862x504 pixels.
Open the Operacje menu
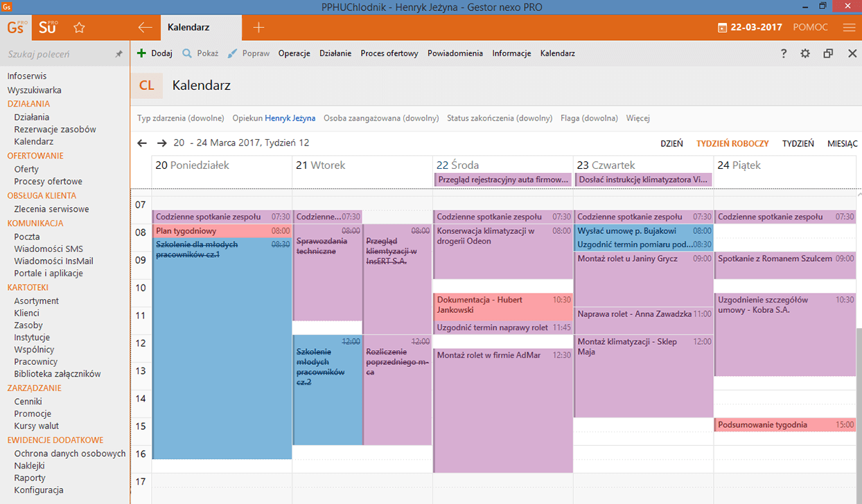pos(294,53)
